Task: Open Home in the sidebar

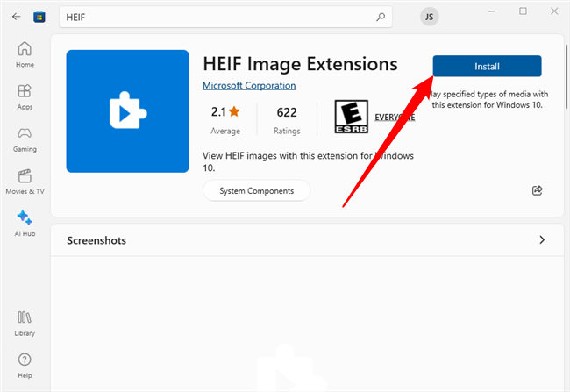Action: coord(25,54)
